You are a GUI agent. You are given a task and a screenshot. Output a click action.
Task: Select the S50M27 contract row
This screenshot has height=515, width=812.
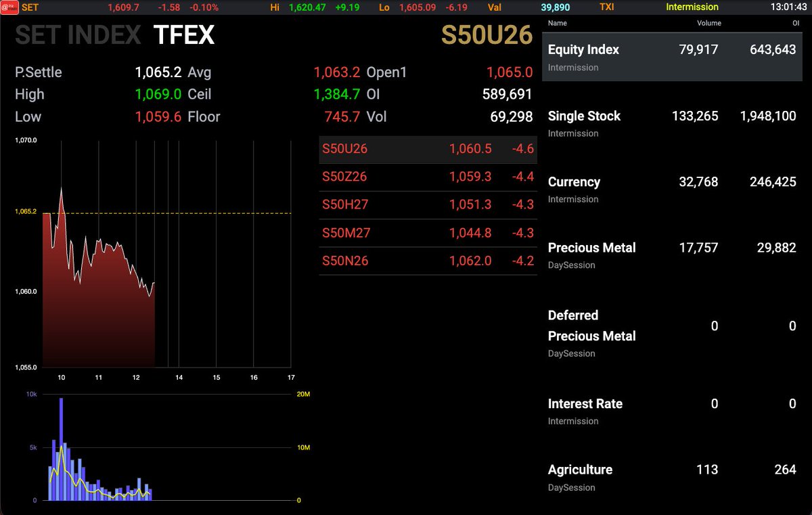click(428, 233)
